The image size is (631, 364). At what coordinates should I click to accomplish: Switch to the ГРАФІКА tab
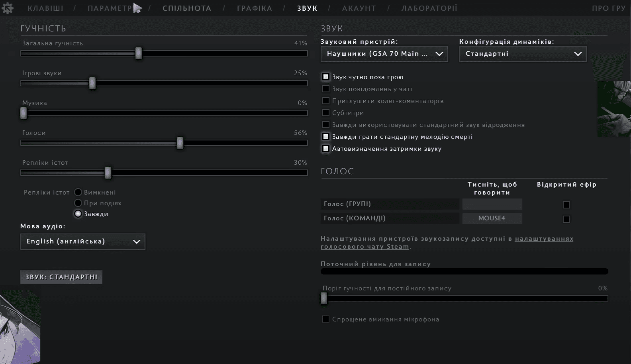click(255, 8)
